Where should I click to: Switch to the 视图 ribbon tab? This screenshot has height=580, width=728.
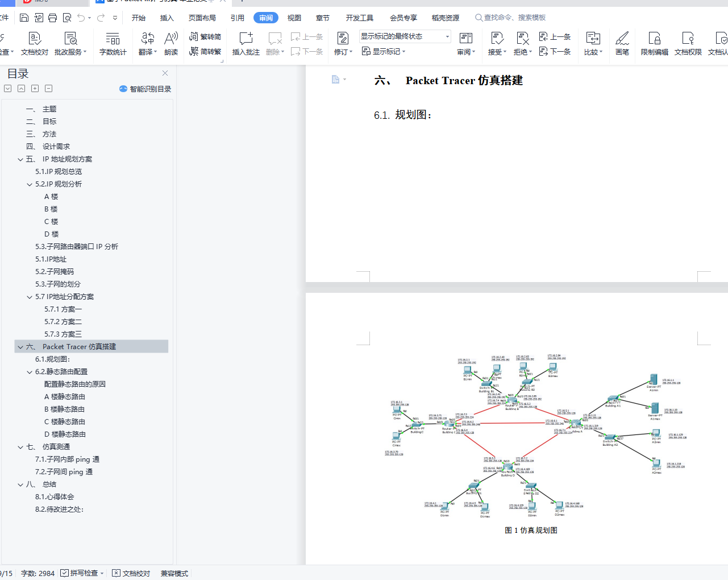click(294, 18)
